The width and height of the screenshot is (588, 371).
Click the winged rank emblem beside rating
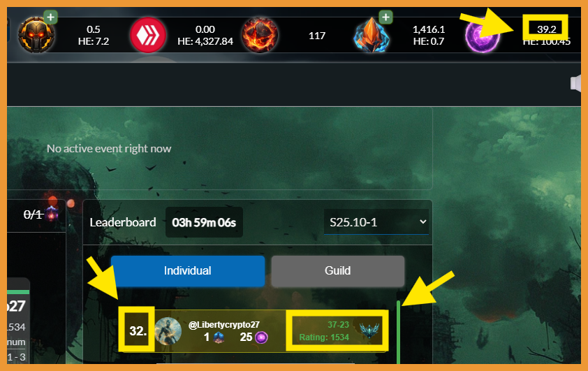(x=369, y=330)
